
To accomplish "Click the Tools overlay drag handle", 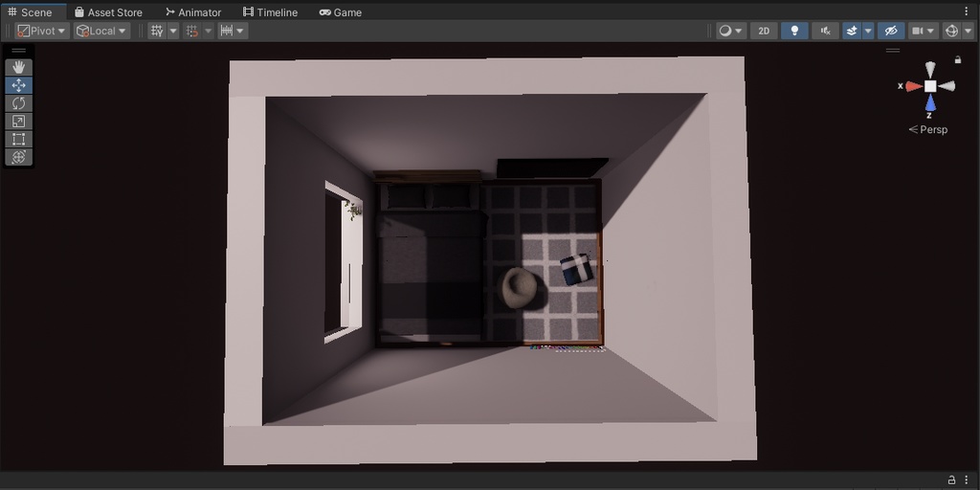I will click(x=19, y=51).
